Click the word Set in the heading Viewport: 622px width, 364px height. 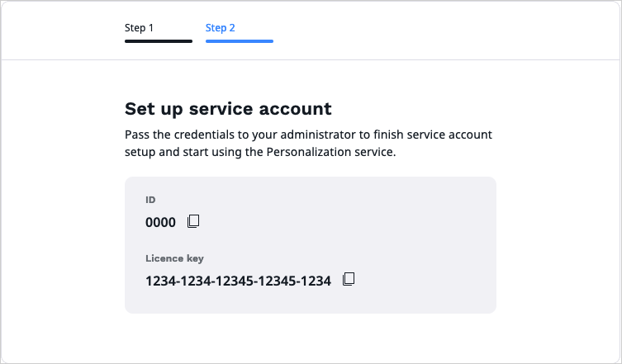click(137, 109)
